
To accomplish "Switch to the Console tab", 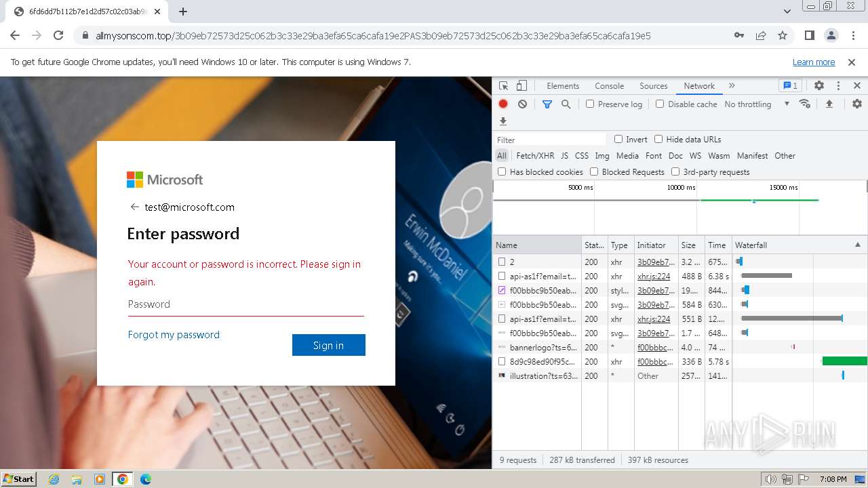I will (x=609, y=86).
